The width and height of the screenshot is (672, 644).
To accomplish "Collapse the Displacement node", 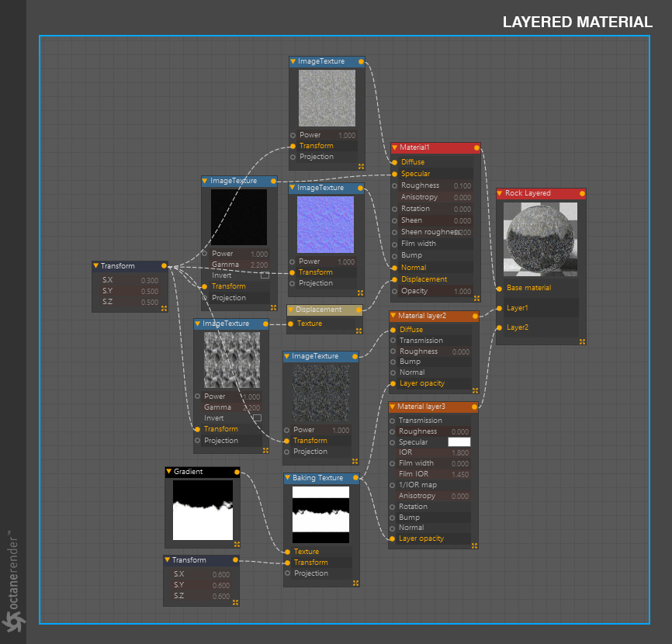I will (290, 310).
